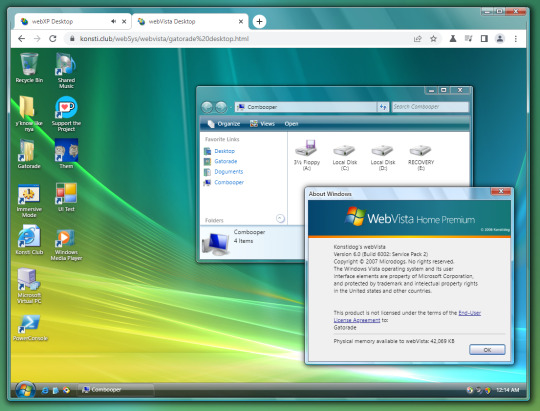The width and height of the screenshot is (540, 411).
Task: Click the Start orb button
Action: pyautogui.click(x=25, y=390)
